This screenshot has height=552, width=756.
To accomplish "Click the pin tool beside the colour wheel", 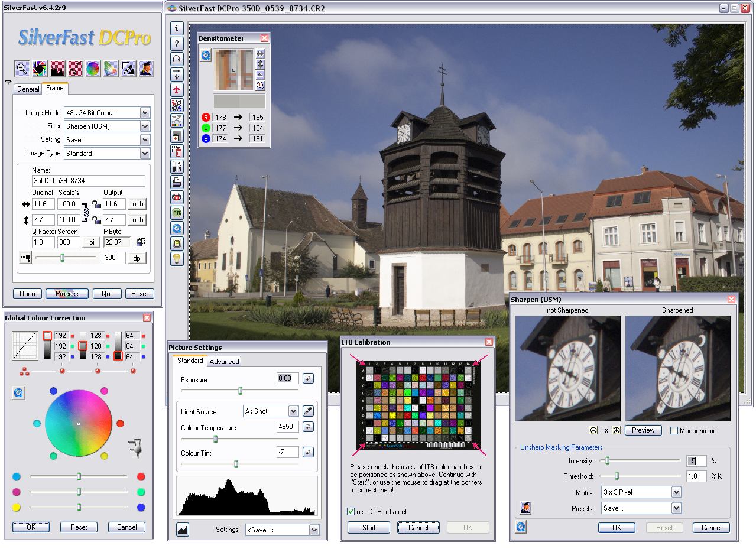I will 136,447.
